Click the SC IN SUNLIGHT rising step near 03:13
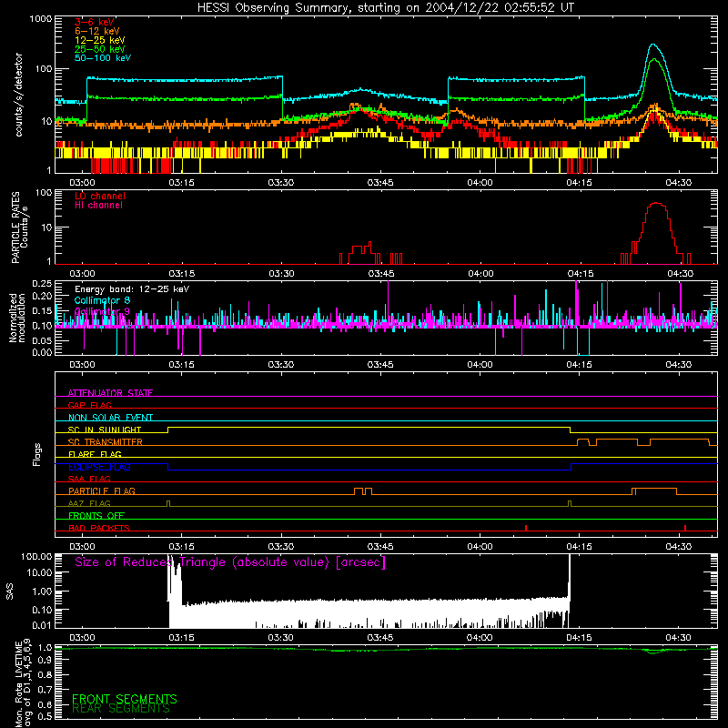The image size is (728, 728). [168, 430]
